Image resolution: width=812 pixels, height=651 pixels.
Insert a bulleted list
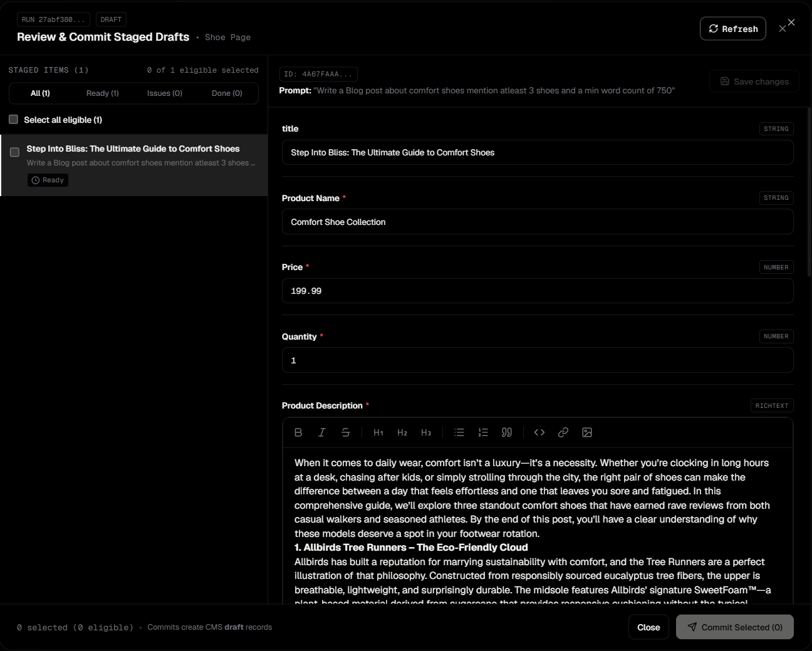[x=459, y=432]
